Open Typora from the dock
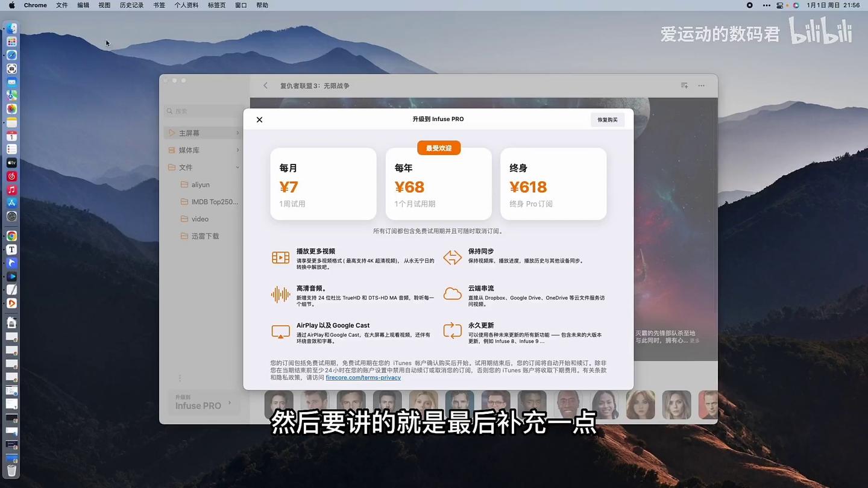The image size is (868, 488). 11,249
